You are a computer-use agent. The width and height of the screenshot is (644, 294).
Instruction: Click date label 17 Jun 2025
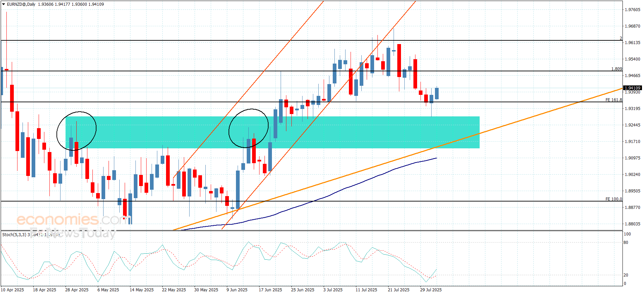(x=271, y=290)
